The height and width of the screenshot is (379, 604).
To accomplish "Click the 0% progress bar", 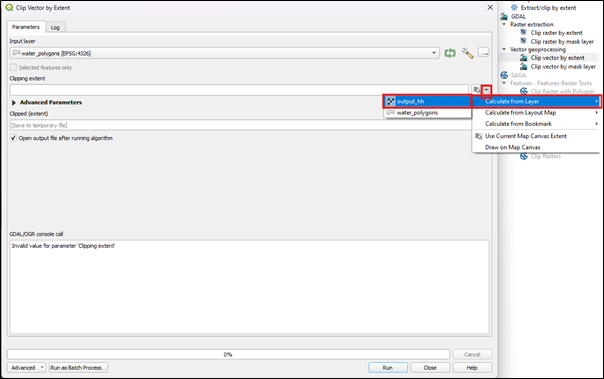I will 228,354.
